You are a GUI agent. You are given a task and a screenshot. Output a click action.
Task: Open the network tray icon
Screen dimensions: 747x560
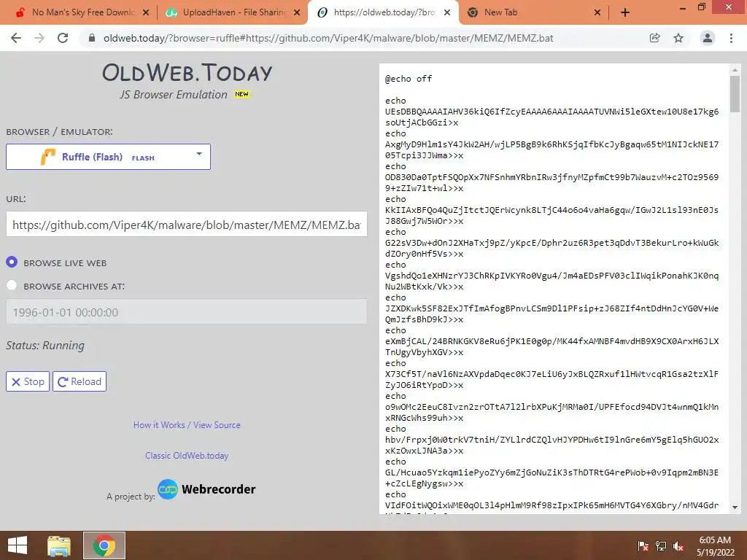click(661, 546)
